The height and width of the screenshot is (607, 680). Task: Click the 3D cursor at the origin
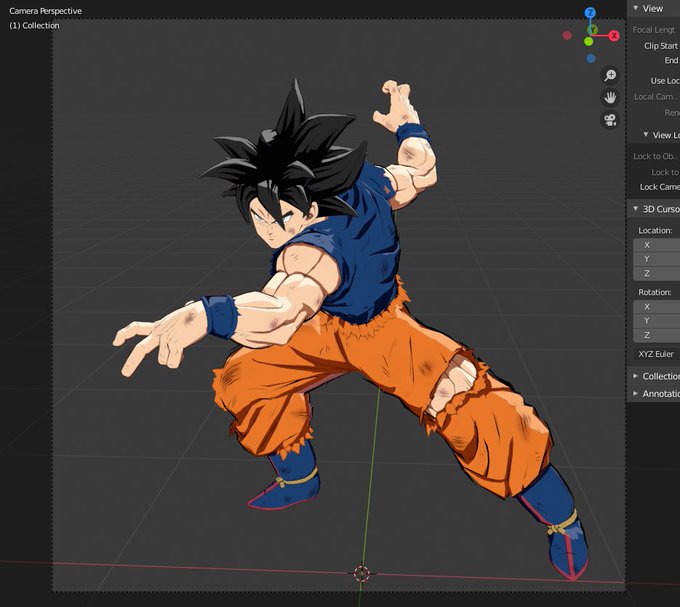click(x=362, y=573)
